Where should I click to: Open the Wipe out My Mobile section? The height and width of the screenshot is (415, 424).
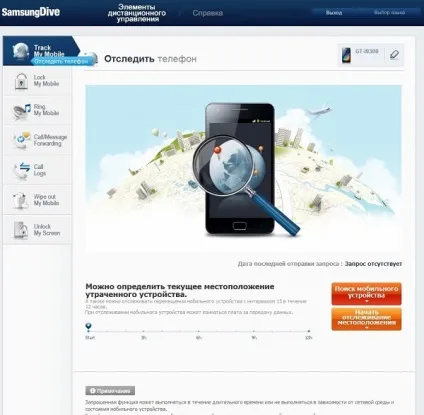37,200
